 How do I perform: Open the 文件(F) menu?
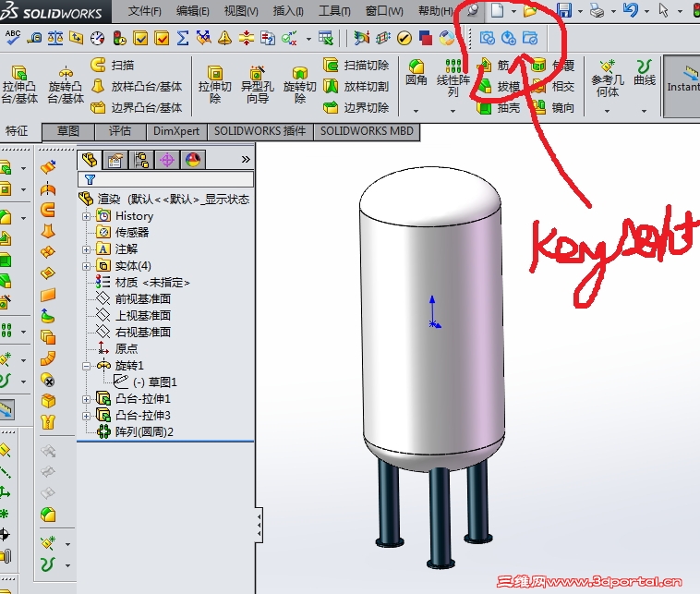click(144, 11)
